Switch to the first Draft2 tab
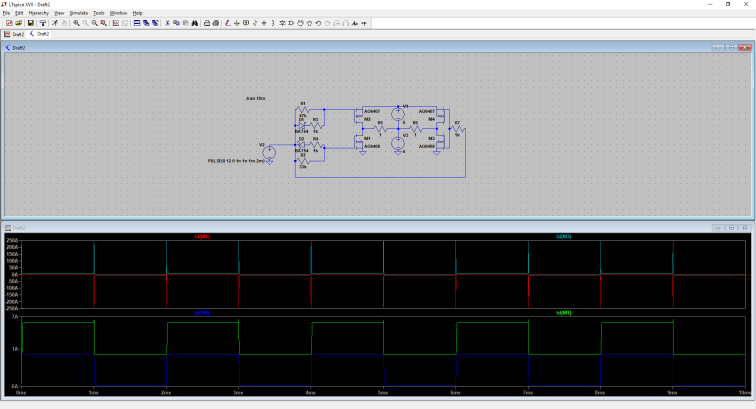Screen dimensions: 756x409 [15, 34]
